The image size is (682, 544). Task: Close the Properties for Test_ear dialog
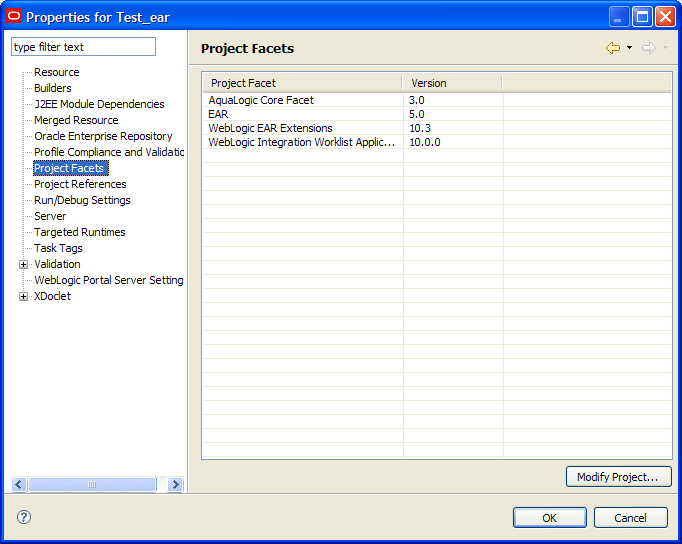665,17
